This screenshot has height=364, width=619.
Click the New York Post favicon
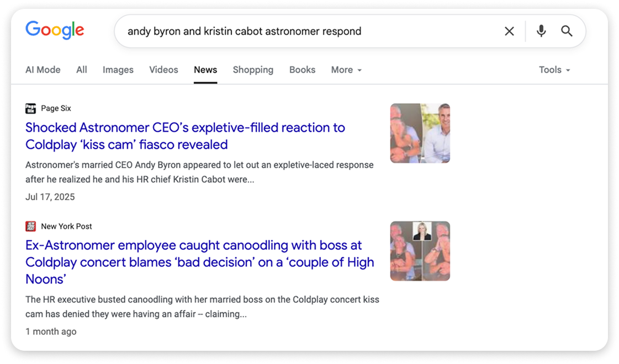tap(30, 226)
